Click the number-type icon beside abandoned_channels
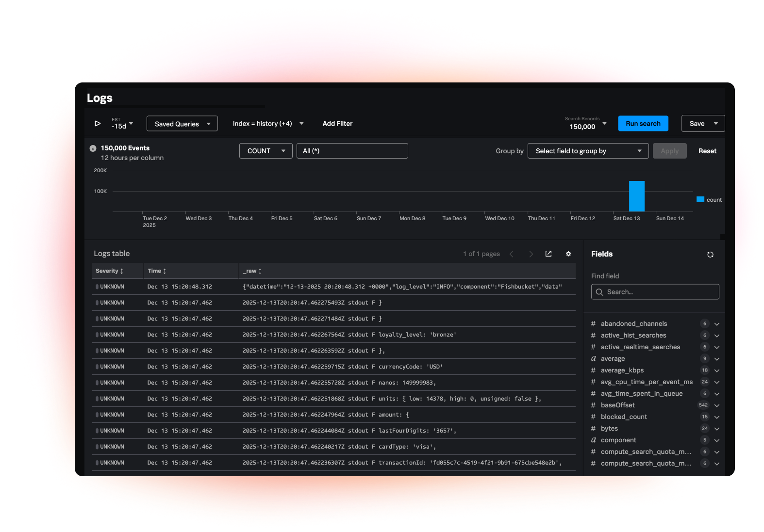The image size is (764, 532). pos(593,323)
